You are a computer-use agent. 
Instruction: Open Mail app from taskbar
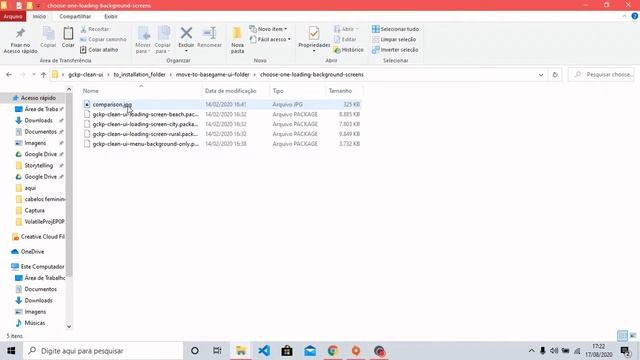click(x=310, y=351)
